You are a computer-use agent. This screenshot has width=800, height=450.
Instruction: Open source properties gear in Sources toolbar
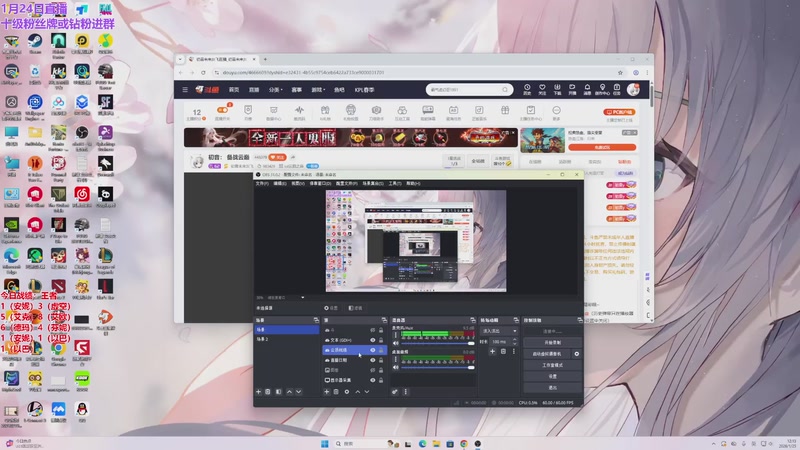[x=347, y=392]
